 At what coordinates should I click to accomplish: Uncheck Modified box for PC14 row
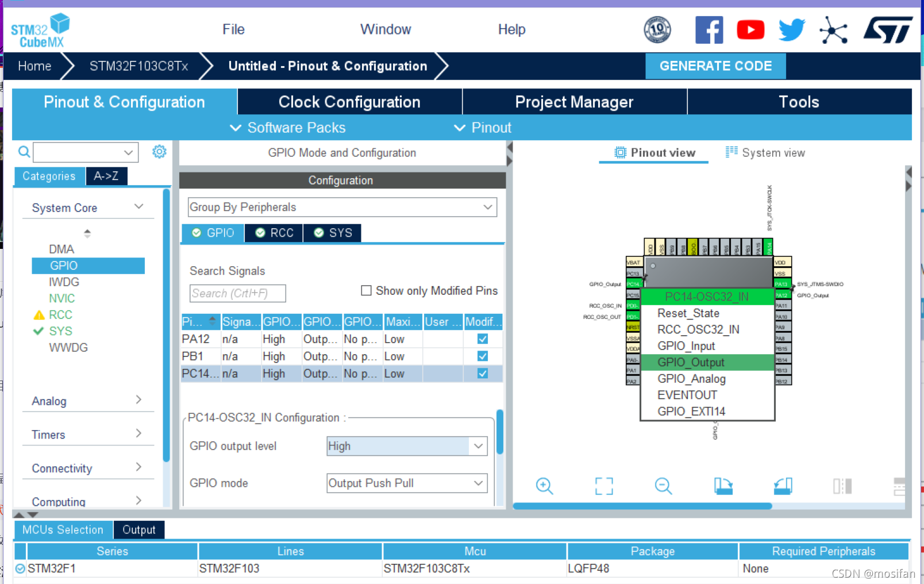[483, 374]
